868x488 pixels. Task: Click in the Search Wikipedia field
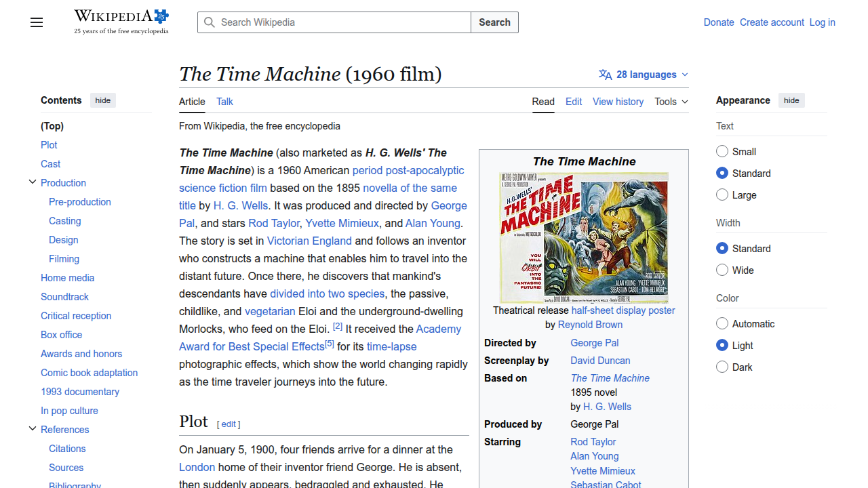tap(334, 22)
